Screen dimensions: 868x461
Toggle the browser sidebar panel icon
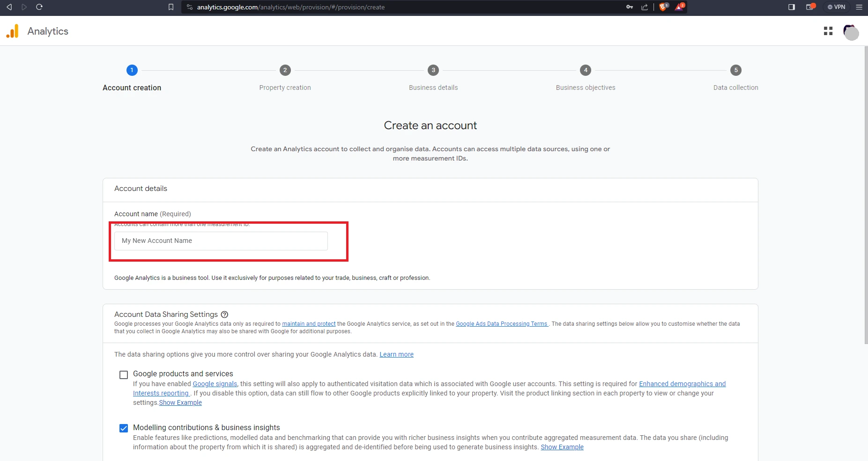(791, 7)
